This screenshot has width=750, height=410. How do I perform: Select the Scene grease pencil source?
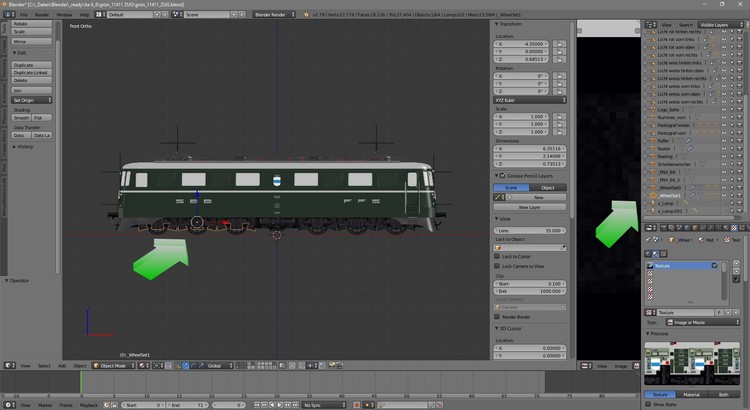coord(511,188)
